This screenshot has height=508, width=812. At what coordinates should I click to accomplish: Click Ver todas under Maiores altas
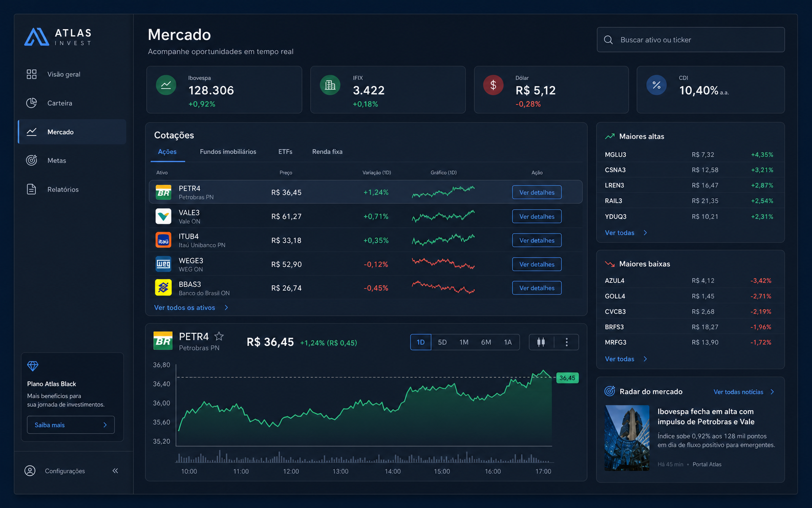tap(626, 233)
